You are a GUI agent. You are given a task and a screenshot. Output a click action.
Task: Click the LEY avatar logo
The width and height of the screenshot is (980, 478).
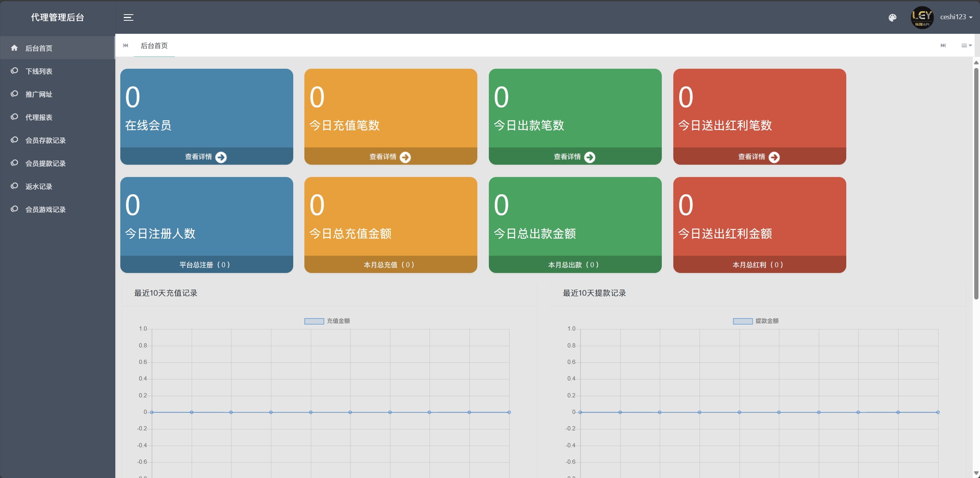922,17
